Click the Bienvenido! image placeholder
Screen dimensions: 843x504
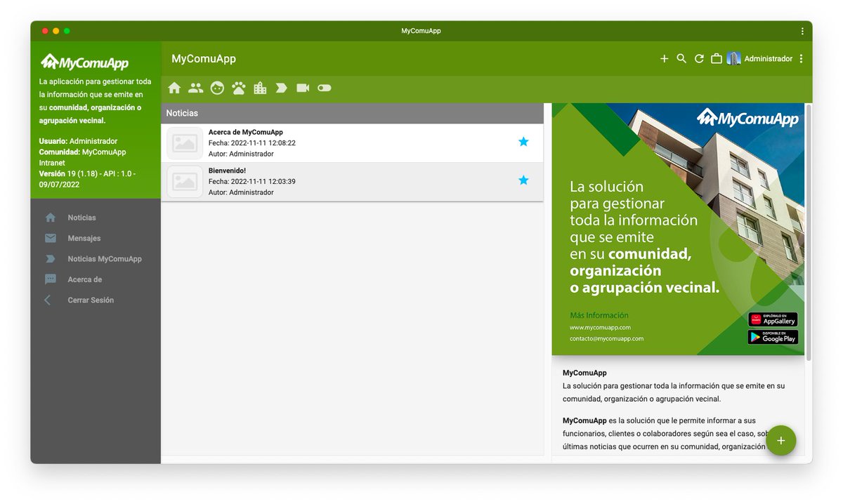185,182
